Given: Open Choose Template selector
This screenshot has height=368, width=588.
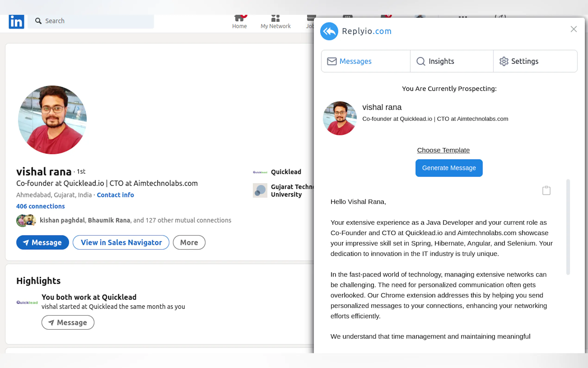Looking at the screenshot, I should click(443, 150).
